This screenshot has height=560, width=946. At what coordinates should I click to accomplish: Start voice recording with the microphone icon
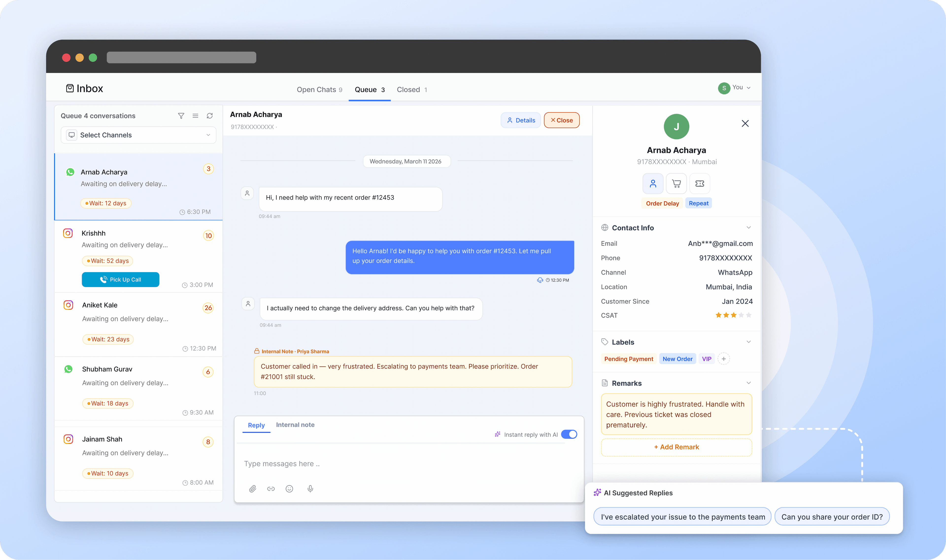(x=310, y=489)
